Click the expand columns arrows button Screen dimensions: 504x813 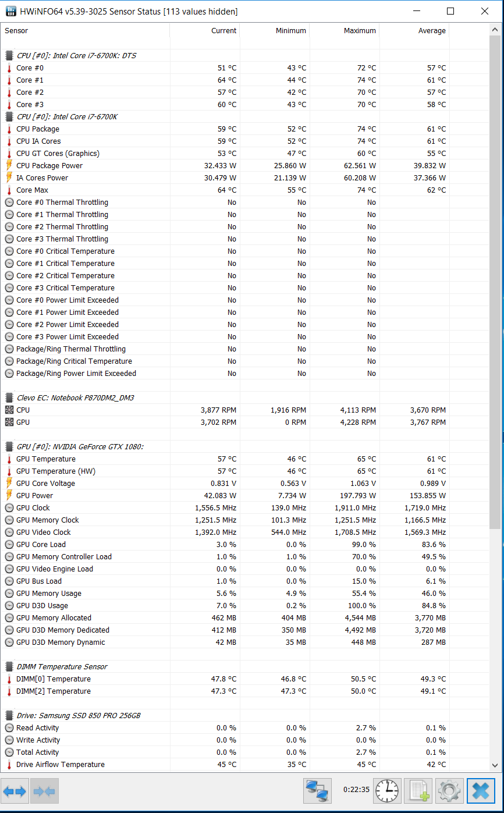pos(15,791)
